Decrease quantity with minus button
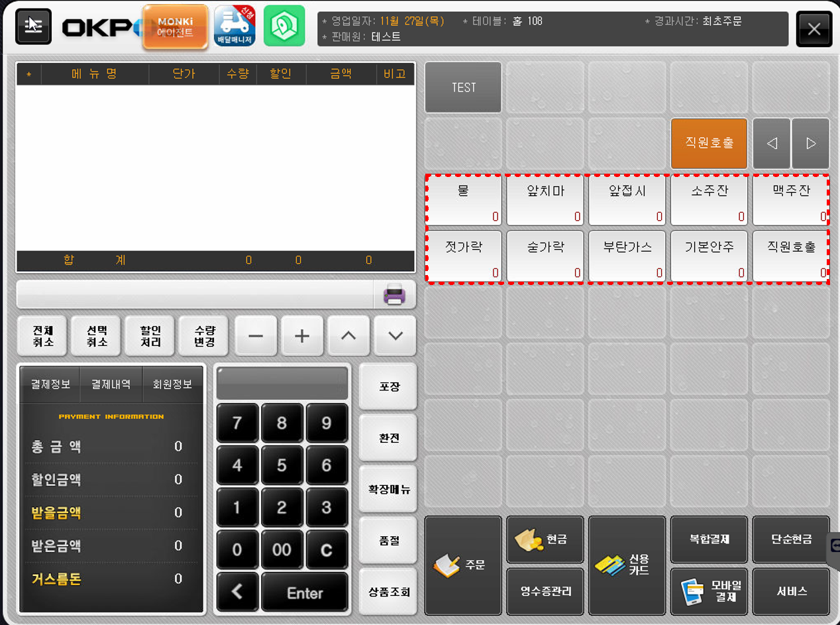 click(256, 335)
